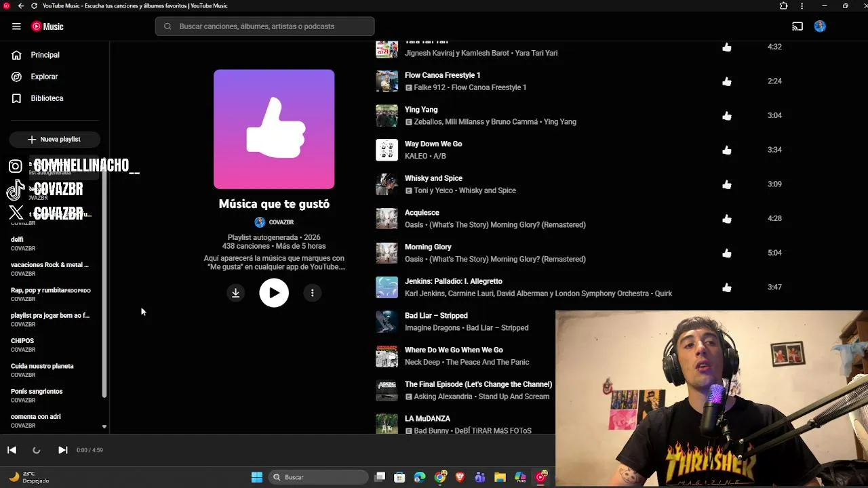Open the account avatar menu
868x488 pixels.
(x=820, y=26)
